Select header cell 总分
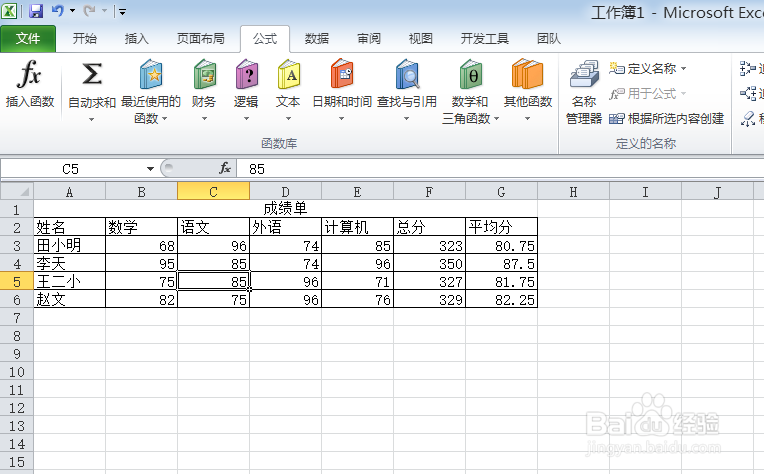This screenshot has width=764, height=474. pyautogui.click(x=429, y=227)
